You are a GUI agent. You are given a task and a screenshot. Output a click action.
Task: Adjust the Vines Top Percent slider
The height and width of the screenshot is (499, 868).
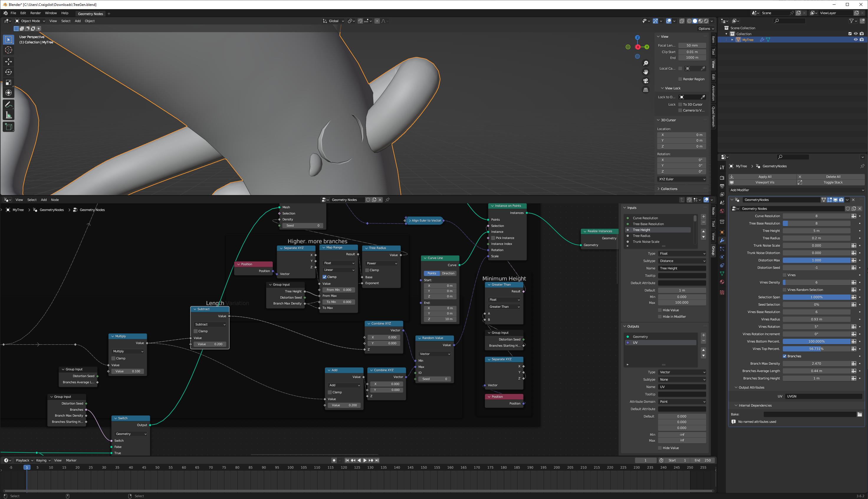(x=816, y=349)
